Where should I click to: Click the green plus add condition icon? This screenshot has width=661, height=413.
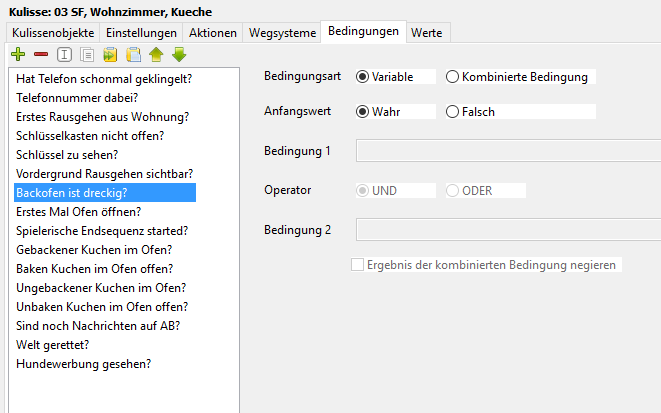pos(18,54)
